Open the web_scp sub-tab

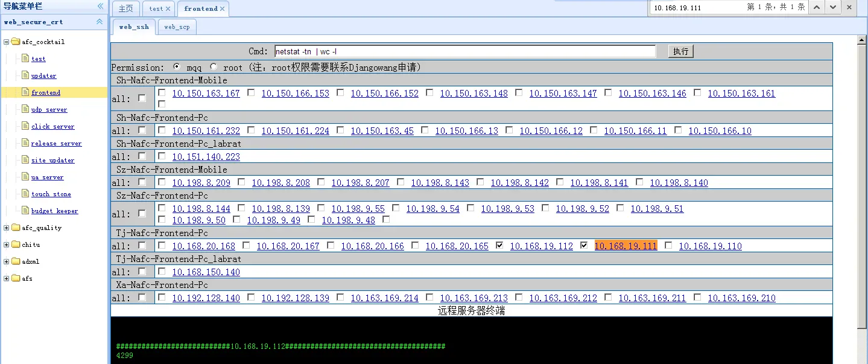pyautogui.click(x=177, y=27)
